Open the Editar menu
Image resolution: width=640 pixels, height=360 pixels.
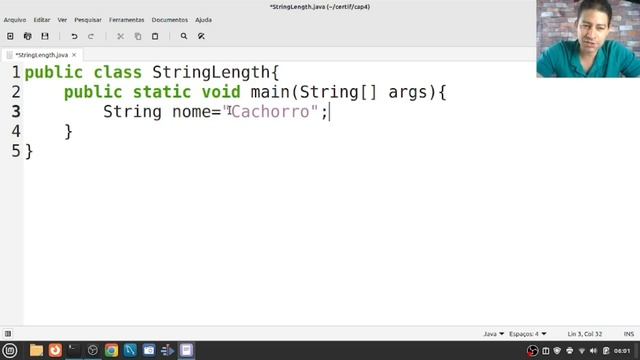42,20
